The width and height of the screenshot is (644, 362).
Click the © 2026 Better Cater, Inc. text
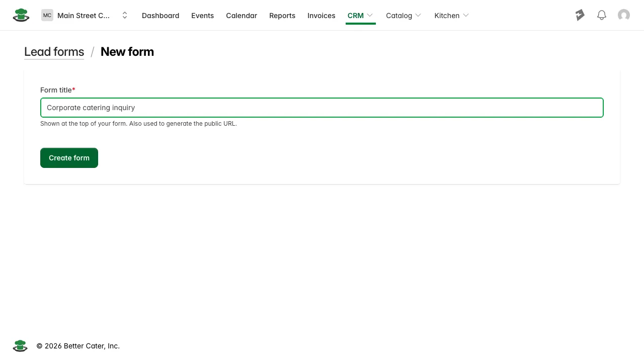[78, 346]
